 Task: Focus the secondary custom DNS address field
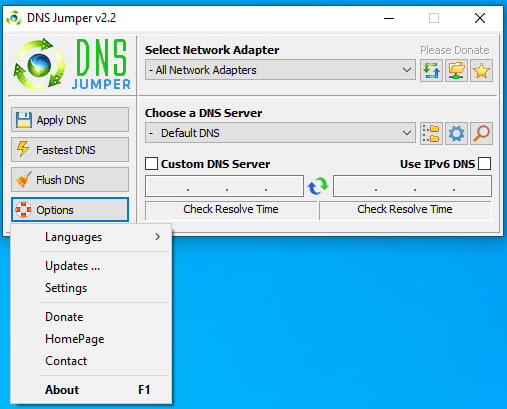[x=412, y=186]
